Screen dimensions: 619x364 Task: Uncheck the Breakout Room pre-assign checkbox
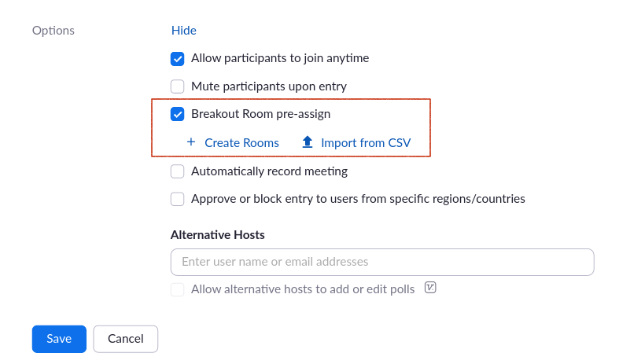click(178, 114)
